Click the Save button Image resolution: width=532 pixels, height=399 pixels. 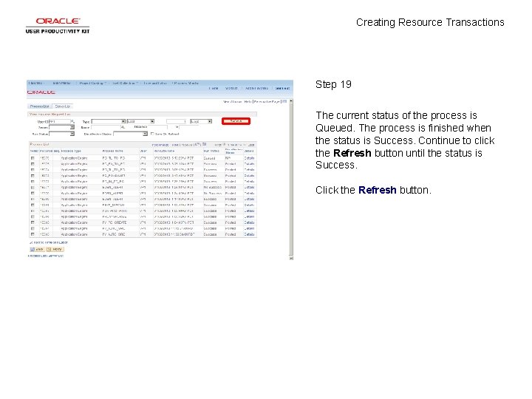pos(37,250)
